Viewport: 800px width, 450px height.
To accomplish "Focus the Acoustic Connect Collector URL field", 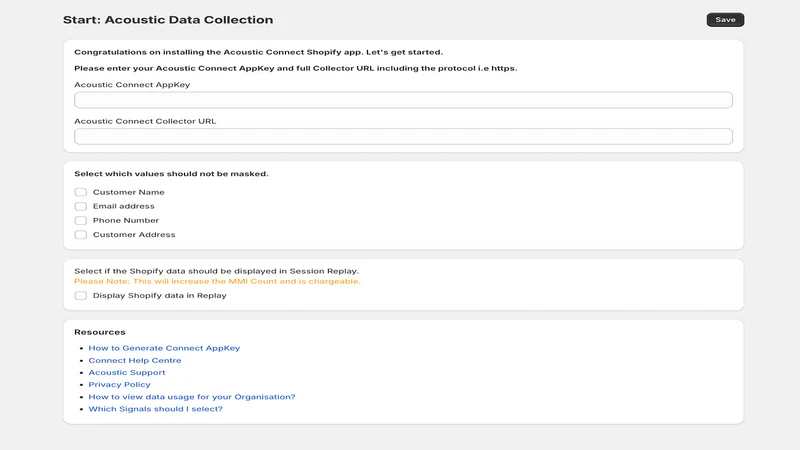I will [x=403, y=136].
